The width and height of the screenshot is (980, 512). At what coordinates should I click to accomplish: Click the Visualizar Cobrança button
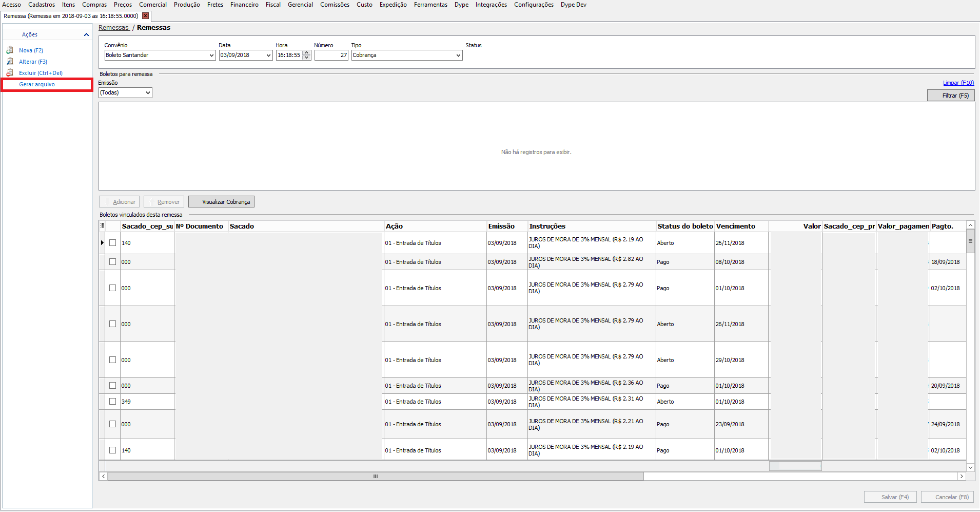click(x=221, y=202)
